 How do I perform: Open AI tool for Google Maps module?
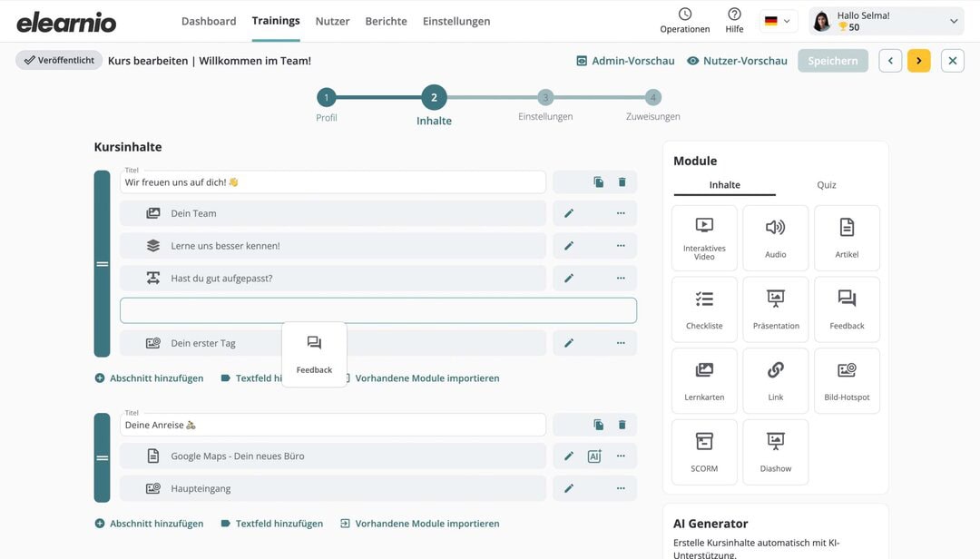[x=594, y=456]
